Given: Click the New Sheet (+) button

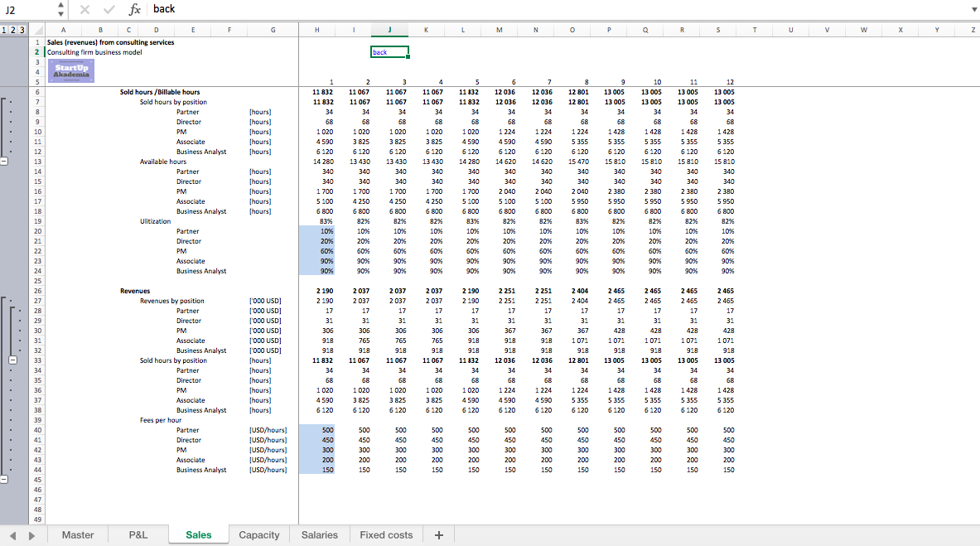Looking at the screenshot, I should [438, 534].
